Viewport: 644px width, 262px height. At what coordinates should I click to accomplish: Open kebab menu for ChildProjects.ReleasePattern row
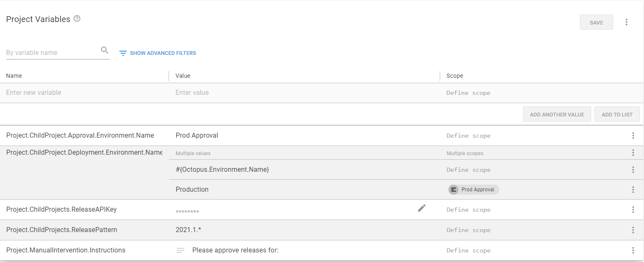[633, 230]
